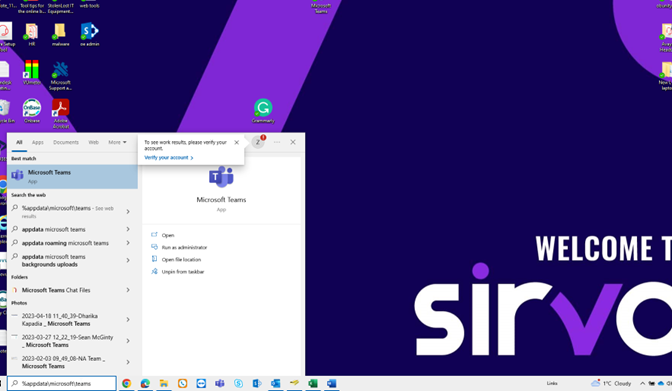Choose Open file location

pyautogui.click(x=181, y=259)
